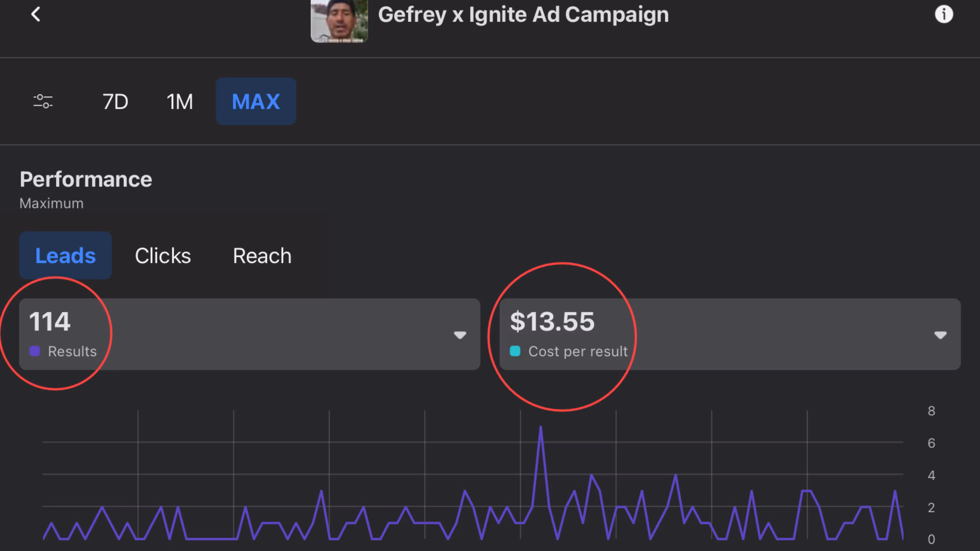Expand the Cost per result dropdown arrow

(940, 335)
